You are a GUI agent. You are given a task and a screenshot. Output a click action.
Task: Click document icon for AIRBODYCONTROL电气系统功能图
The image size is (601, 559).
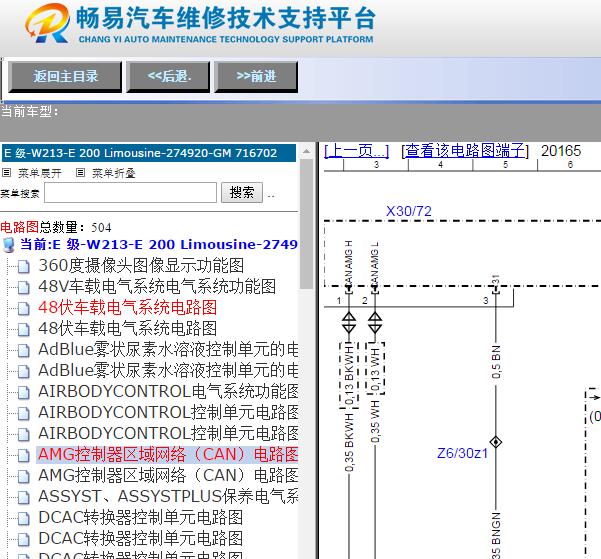[24, 393]
